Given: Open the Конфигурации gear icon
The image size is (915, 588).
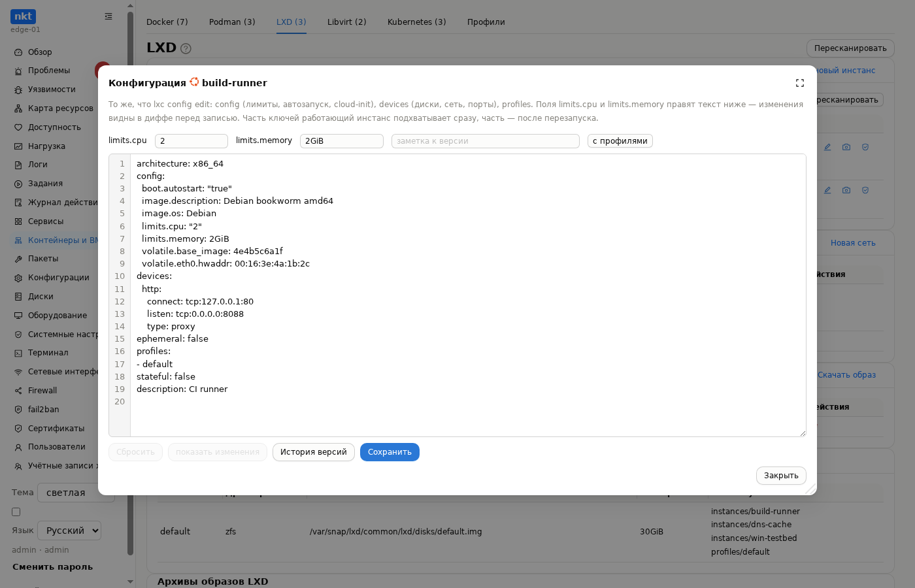Looking at the screenshot, I should (x=18, y=278).
